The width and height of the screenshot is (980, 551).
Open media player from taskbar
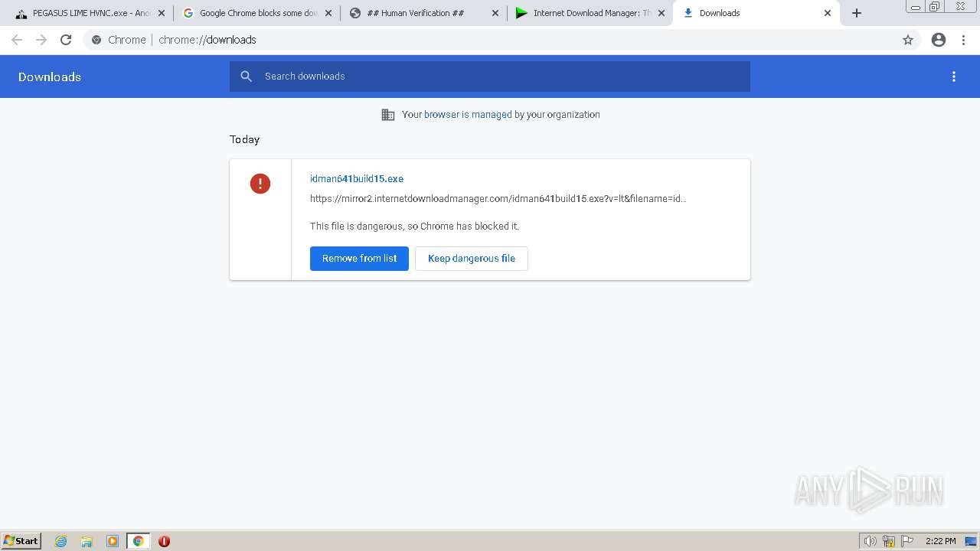tap(113, 541)
